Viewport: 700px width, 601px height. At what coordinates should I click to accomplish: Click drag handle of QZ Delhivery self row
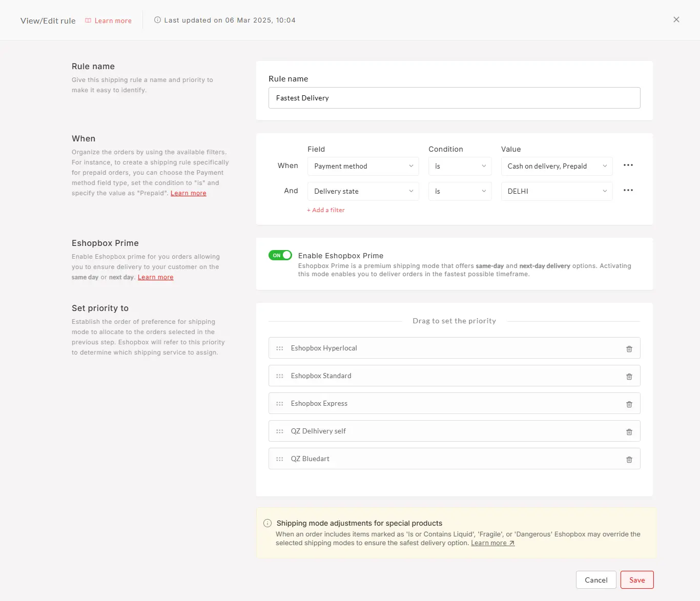(x=280, y=431)
